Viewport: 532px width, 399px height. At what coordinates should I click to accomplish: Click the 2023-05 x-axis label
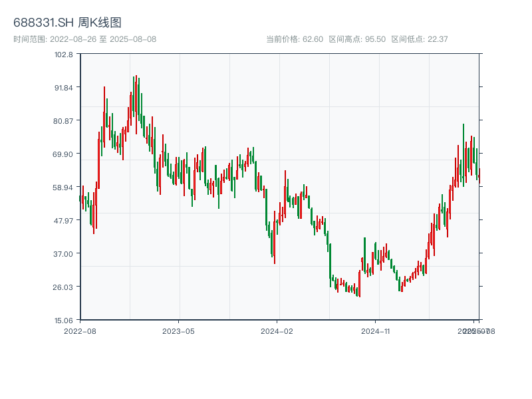[x=178, y=331]
